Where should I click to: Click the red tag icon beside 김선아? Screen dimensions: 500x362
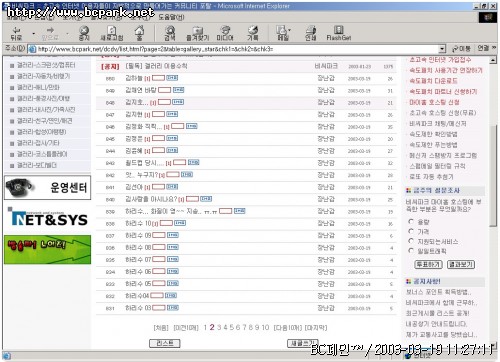tap(158, 187)
